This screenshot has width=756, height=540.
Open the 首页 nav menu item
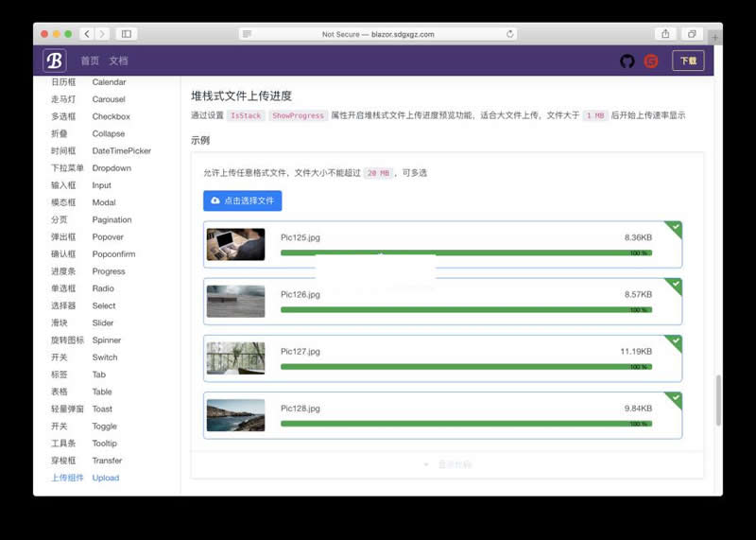click(x=90, y=61)
